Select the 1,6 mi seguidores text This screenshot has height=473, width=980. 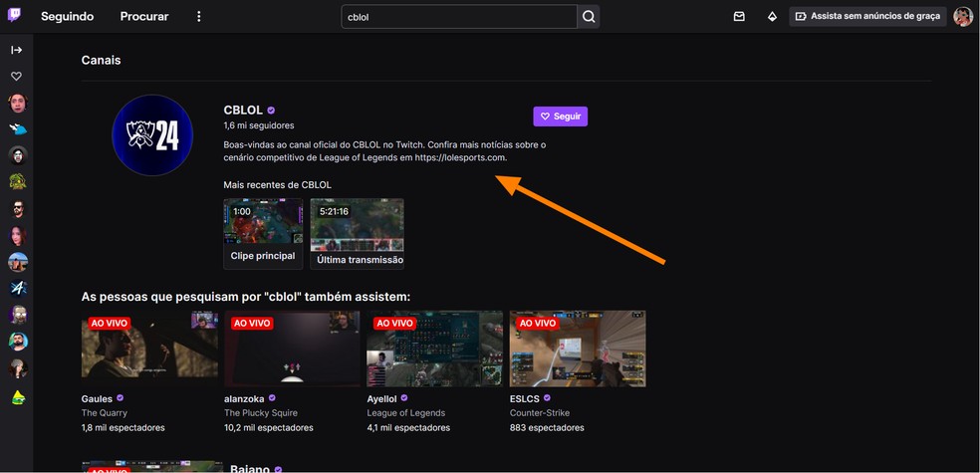point(259,125)
